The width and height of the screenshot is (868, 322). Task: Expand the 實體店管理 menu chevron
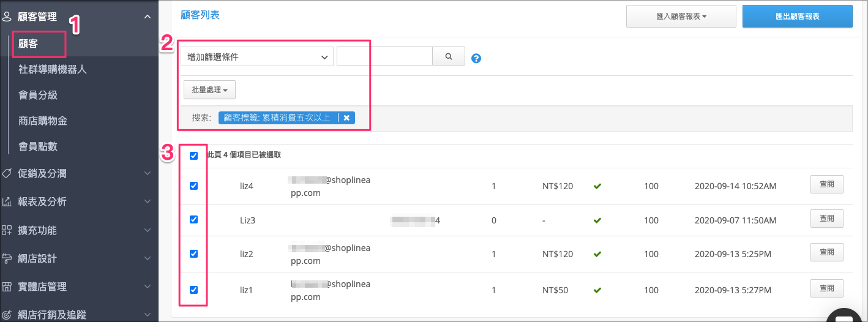(x=147, y=286)
